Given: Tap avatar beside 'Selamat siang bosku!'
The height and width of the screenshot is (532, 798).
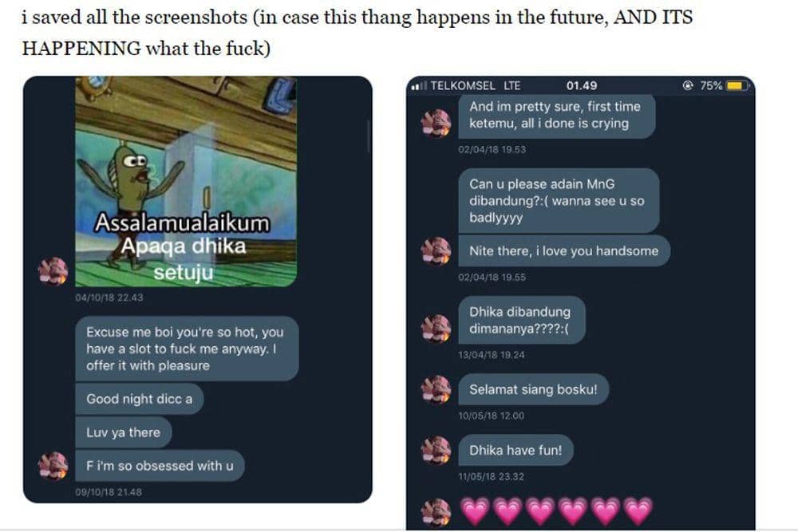Looking at the screenshot, I should [437, 389].
